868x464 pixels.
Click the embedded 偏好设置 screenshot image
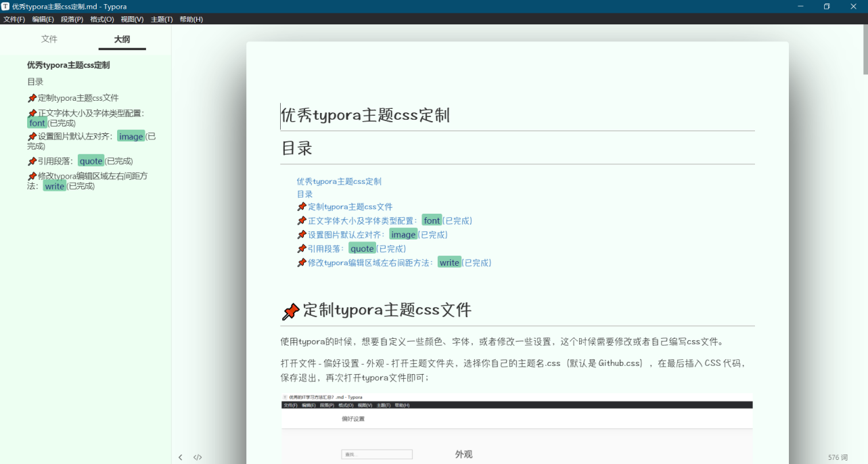(517, 429)
